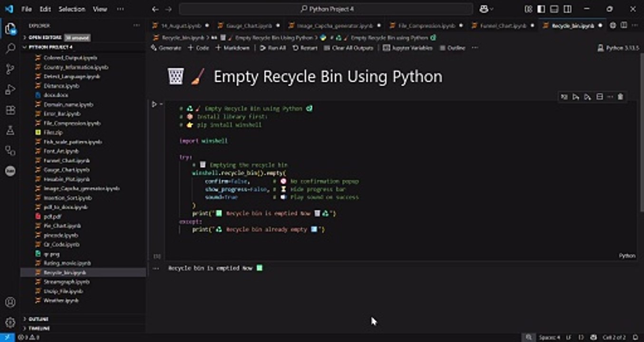Click the Spaces: 4 indentation setting
Image resolution: width=644 pixels, height=342 pixels.
[549, 337]
